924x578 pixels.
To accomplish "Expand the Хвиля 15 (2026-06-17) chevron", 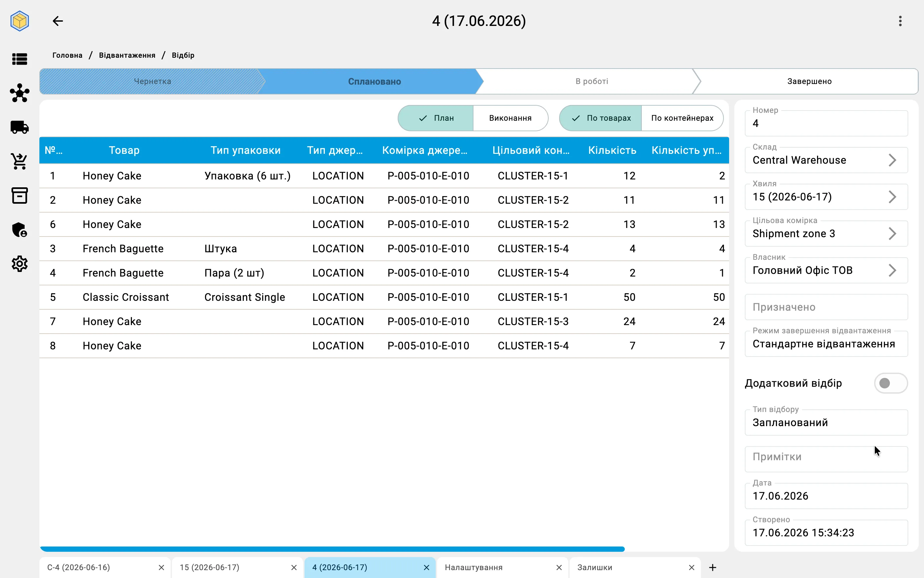I will point(892,197).
